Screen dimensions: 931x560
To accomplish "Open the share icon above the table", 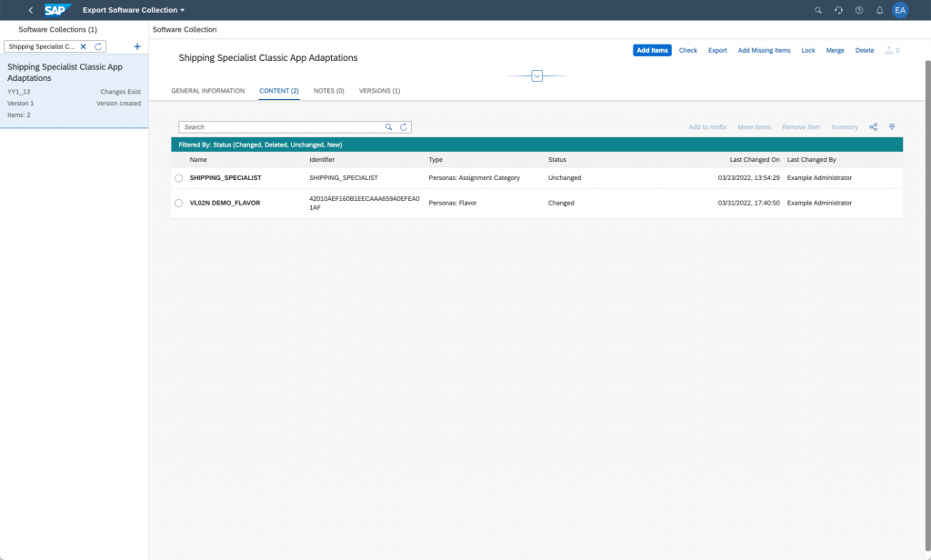I will coord(873,127).
